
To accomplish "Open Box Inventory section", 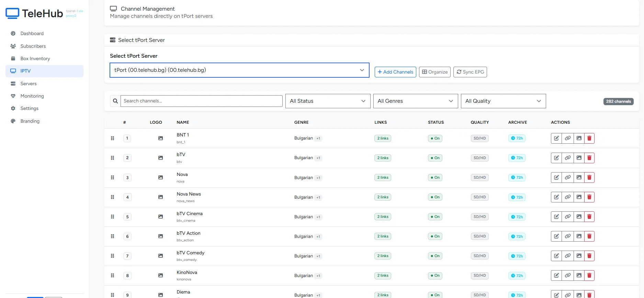I will pos(44,58).
